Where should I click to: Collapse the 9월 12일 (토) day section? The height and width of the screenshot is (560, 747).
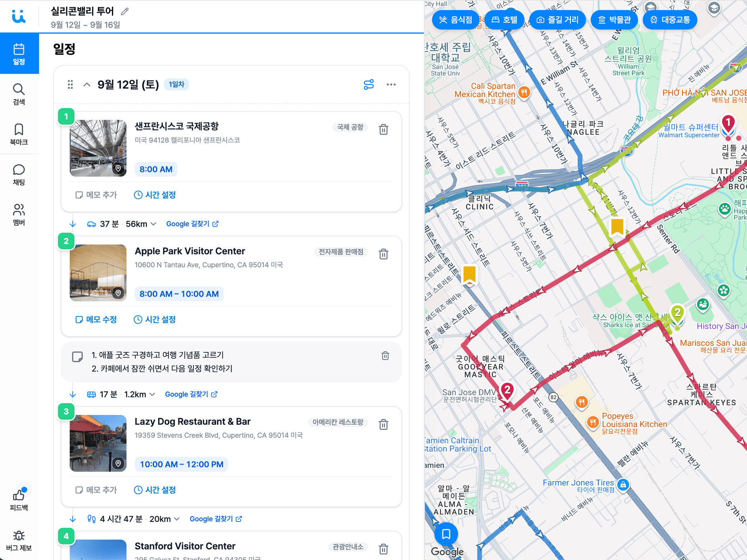pos(87,85)
